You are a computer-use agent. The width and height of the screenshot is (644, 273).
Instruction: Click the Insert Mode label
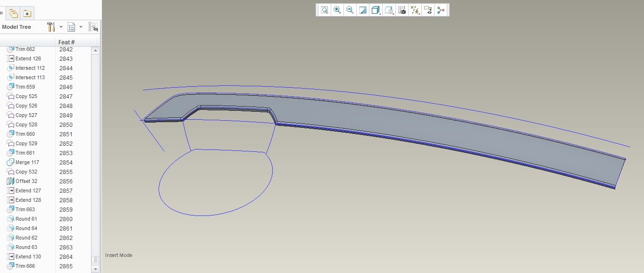tap(119, 255)
